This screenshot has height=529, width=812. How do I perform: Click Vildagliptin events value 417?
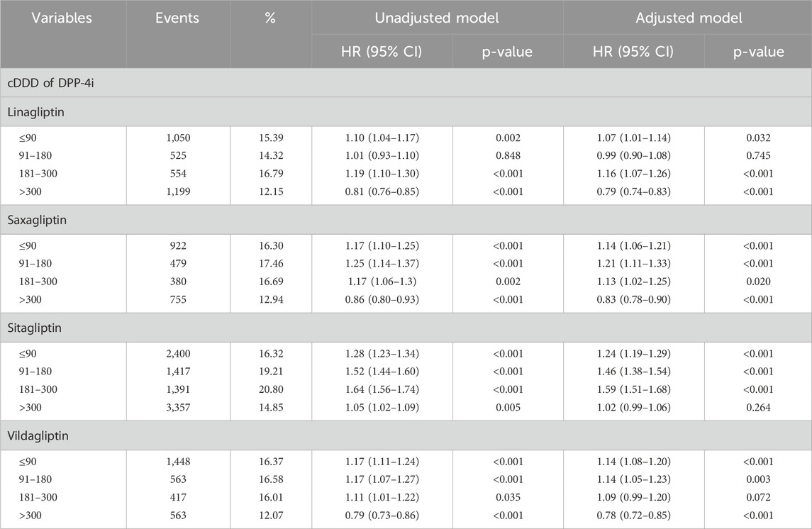(x=178, y=498)
